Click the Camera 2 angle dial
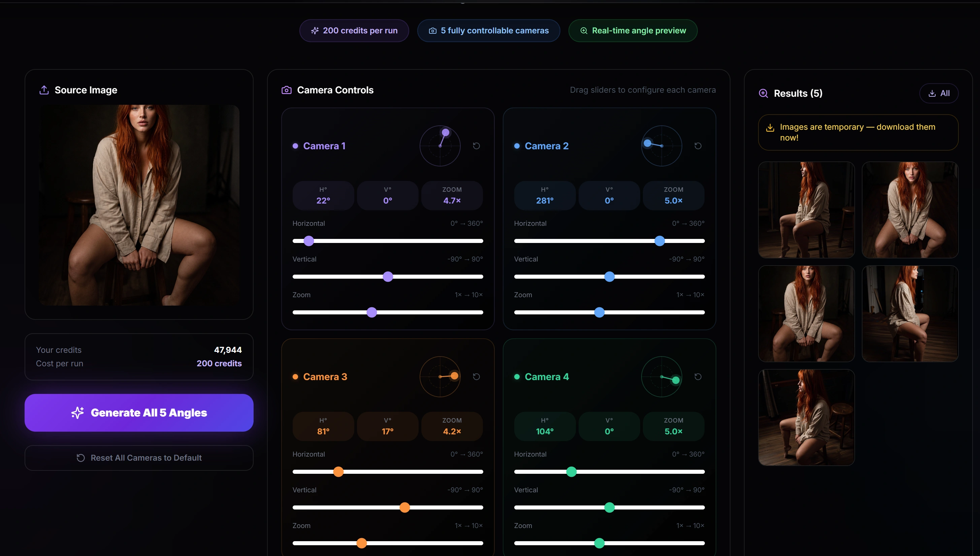Screen dimensions: 980x556 tap(662, 146)
